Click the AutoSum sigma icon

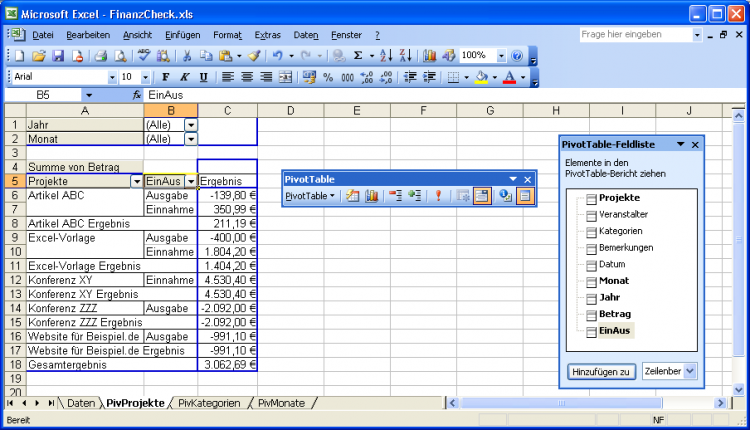pyautogui.click(x=360, y=56)
